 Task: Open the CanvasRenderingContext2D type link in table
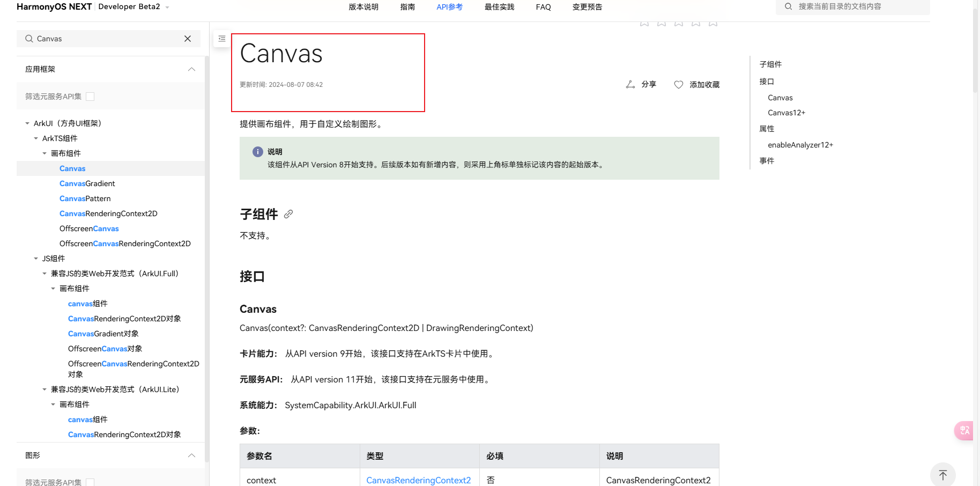tap(419, 480)
